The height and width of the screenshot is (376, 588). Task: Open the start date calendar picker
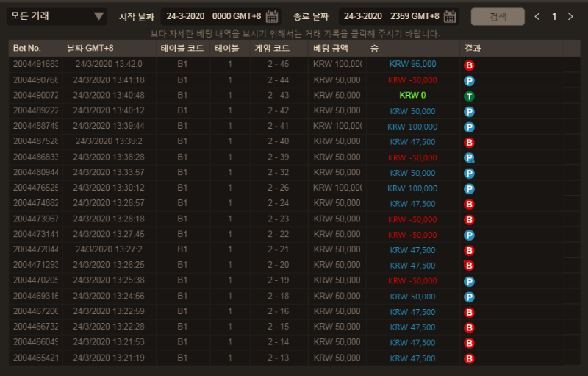pos(272,16)
